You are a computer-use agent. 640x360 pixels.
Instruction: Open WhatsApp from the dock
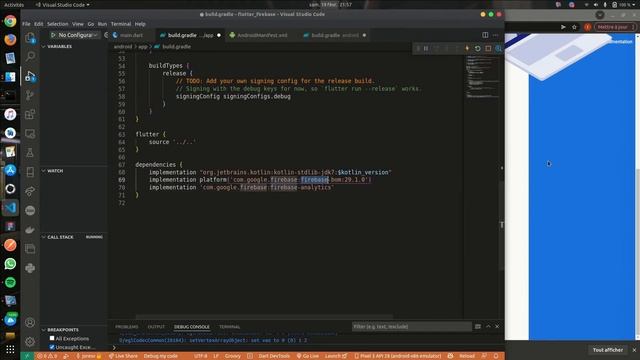pyautogui.click(x=10, y=264)
